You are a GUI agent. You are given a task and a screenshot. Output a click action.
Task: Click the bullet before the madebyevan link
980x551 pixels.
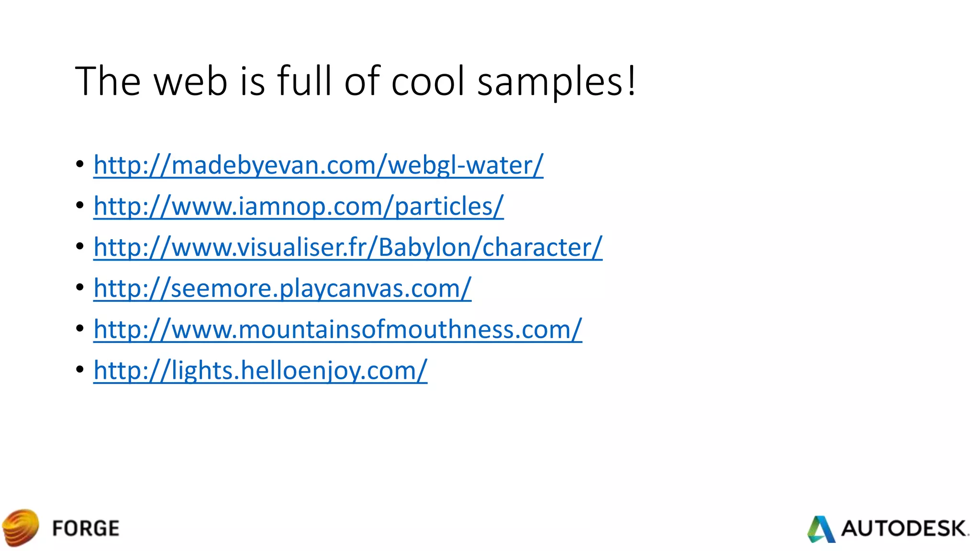(80, 165)
